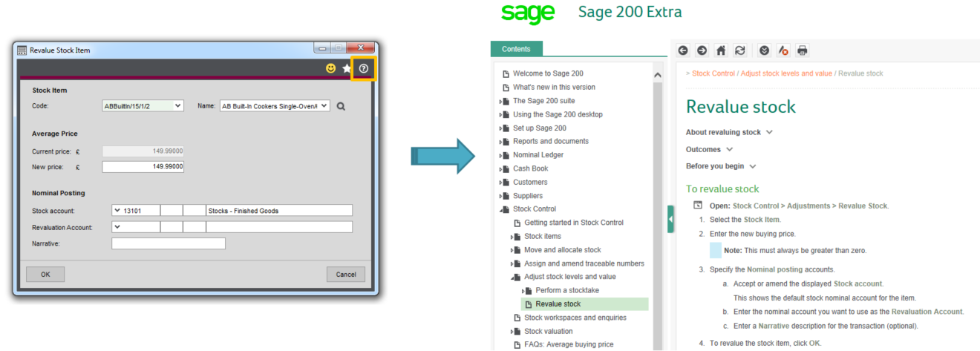Select Revalue stock in contents tree

(x=584, y=304)
